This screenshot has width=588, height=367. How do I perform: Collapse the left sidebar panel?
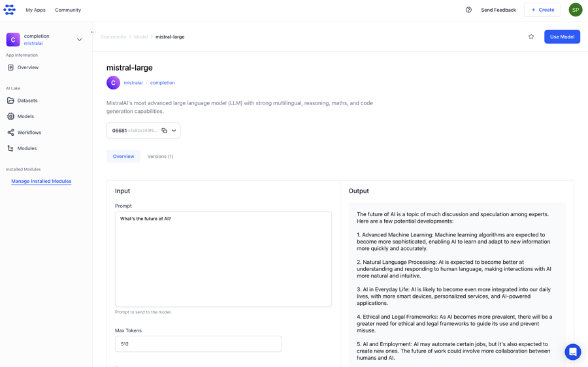point(92,32)
